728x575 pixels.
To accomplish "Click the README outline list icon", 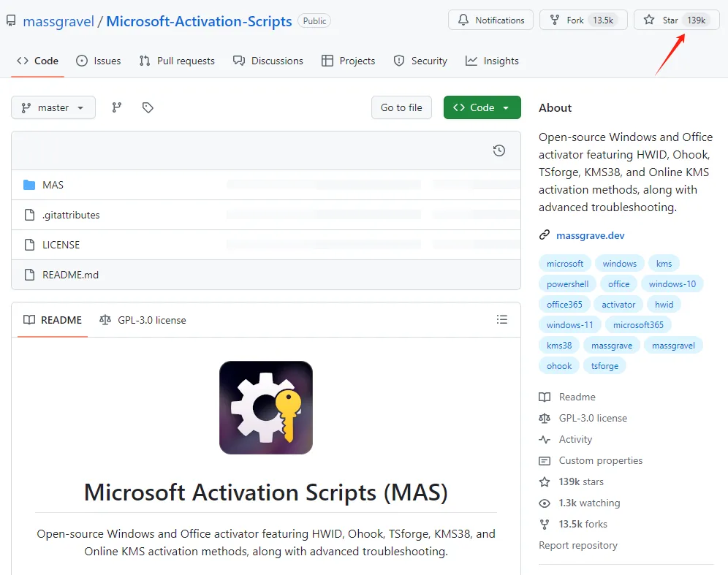I will tap(502, 319).
